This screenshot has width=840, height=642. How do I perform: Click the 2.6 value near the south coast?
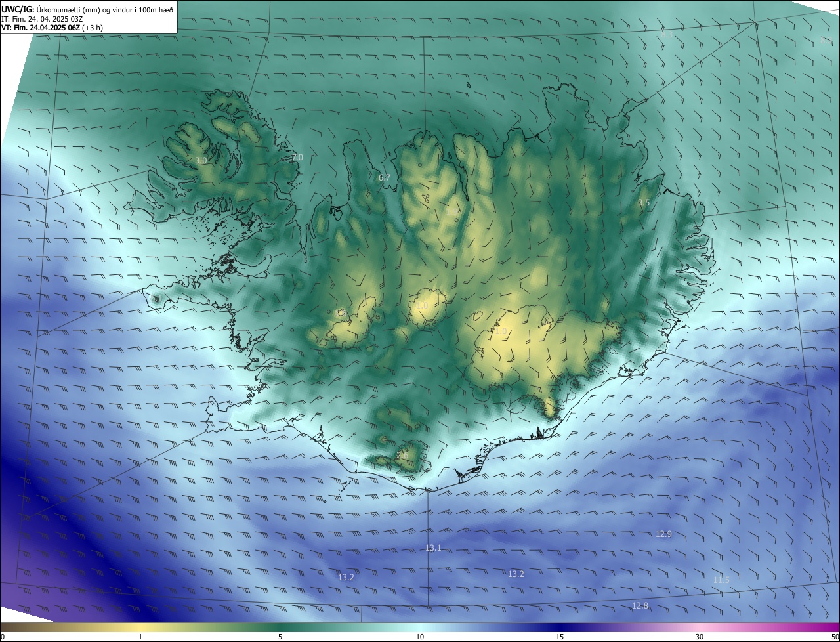(402, 456)
